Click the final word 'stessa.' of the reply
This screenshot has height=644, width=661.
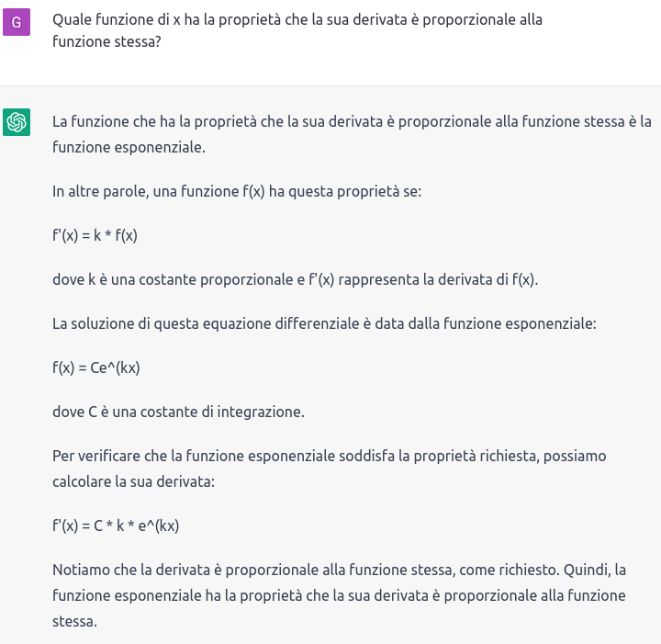coord(74,621)
